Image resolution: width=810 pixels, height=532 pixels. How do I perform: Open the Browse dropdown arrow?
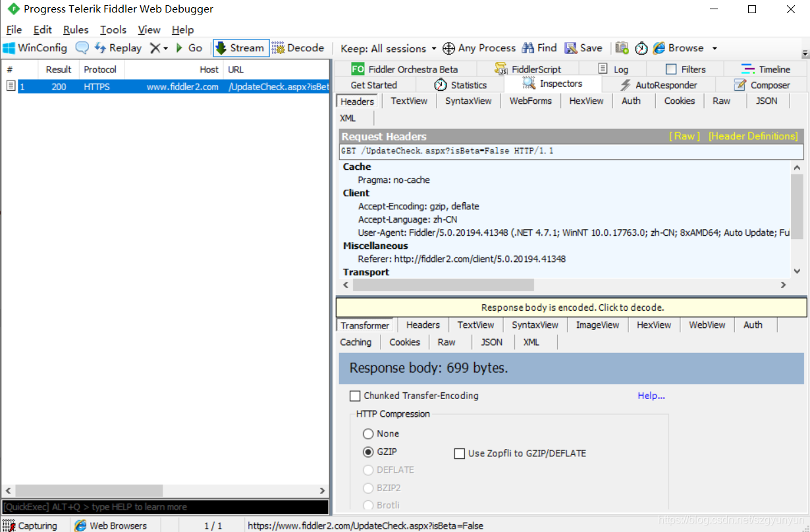715,49
